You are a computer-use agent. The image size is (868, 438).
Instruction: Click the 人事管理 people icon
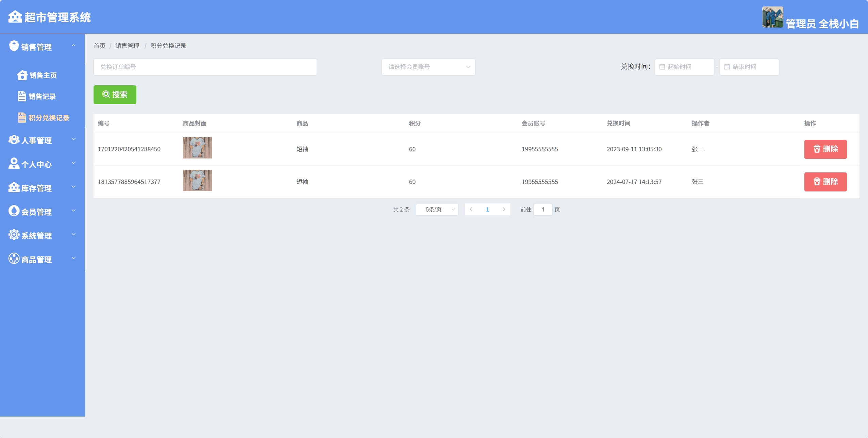coord(14,140)
